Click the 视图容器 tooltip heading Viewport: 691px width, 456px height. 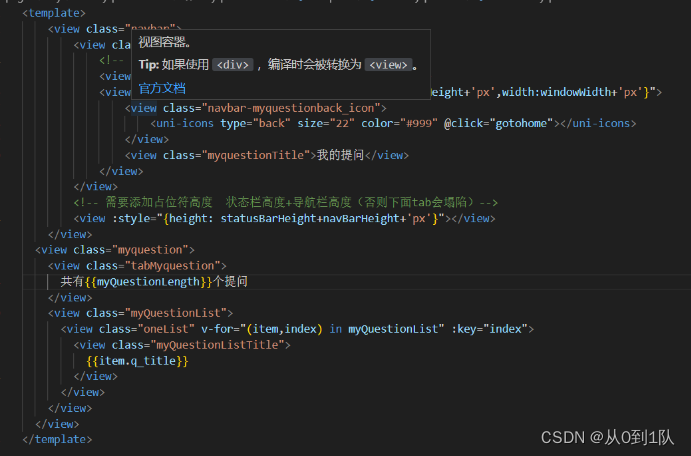(164, 42)
